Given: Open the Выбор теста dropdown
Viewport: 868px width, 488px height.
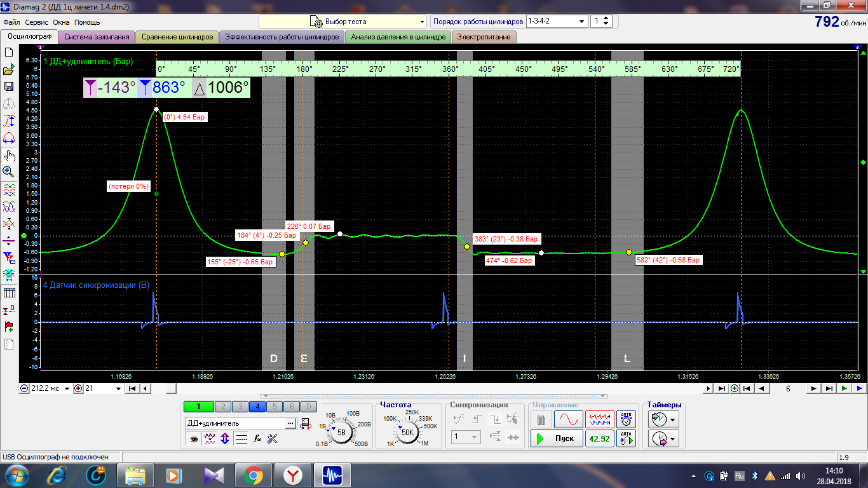Looking at the screenshot, I should (342, 21).
